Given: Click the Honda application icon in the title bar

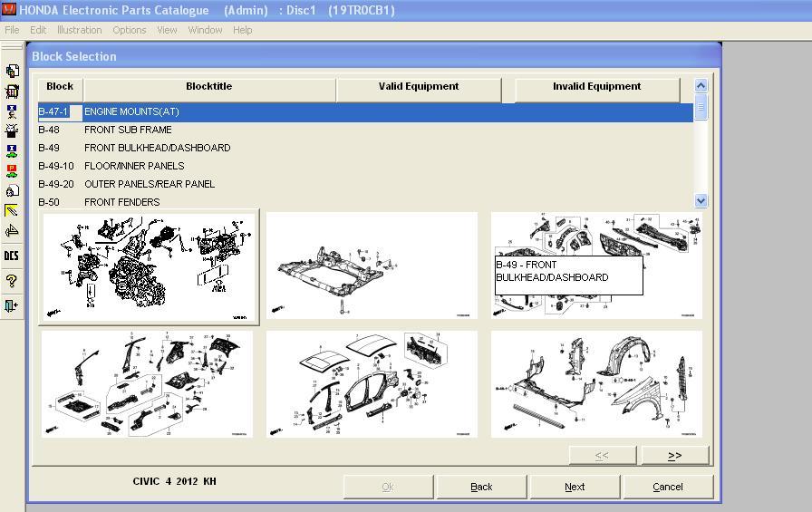Looking at the screenshot, I should tap(9, 9).
